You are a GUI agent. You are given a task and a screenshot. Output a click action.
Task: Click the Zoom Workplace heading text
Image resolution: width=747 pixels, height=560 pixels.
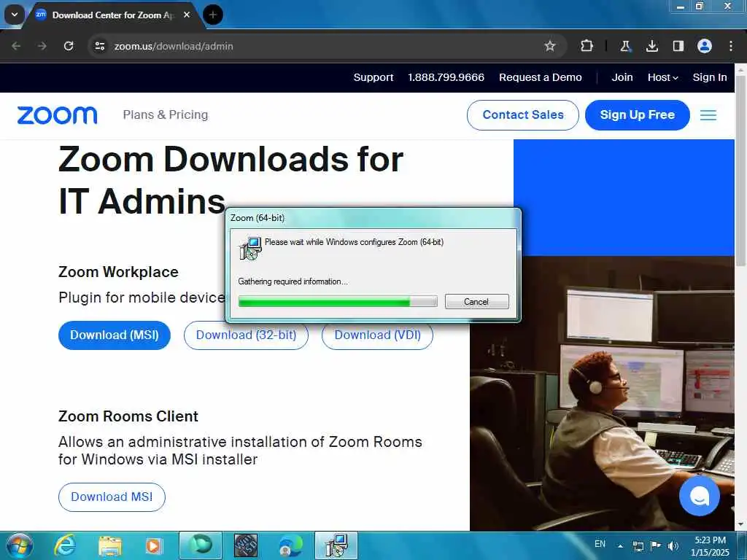point(118,272)
